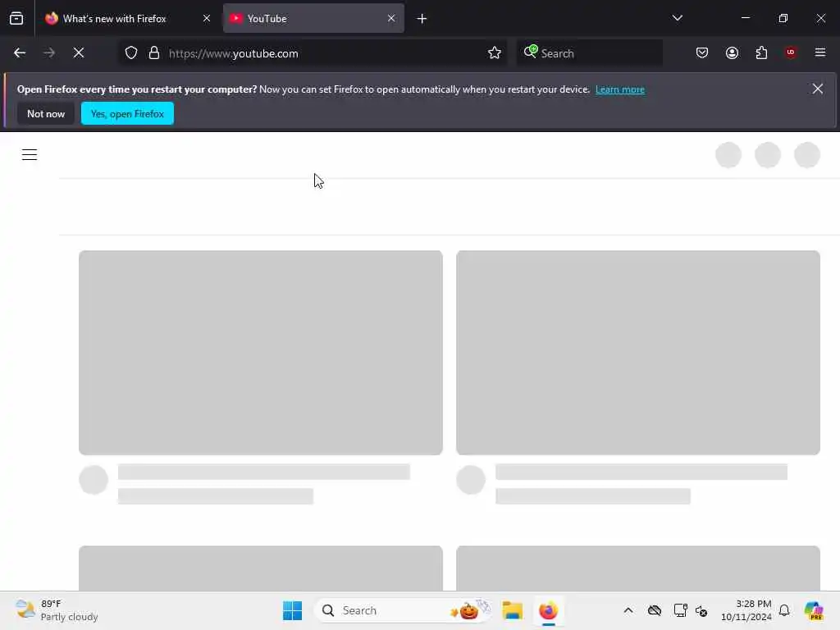Expand the list all tabs chevron
Screen dimensions: 840x630
click(677, 18)
